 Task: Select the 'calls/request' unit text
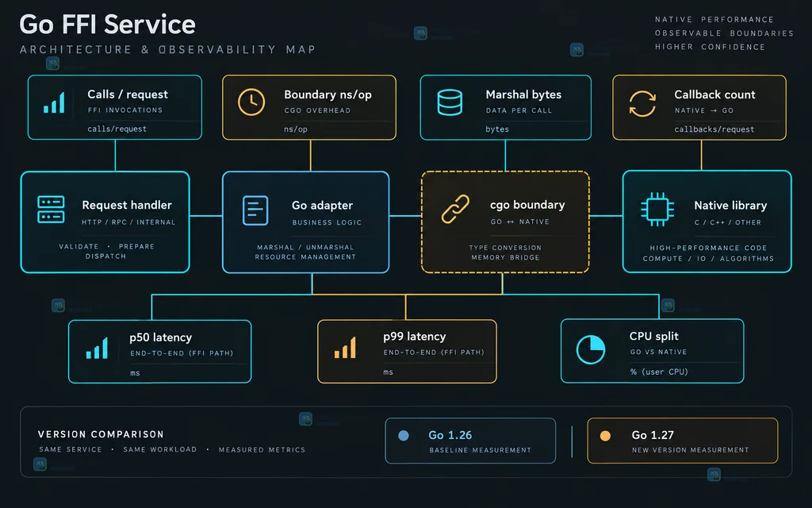pyautogui.click(x=117, y=129)
